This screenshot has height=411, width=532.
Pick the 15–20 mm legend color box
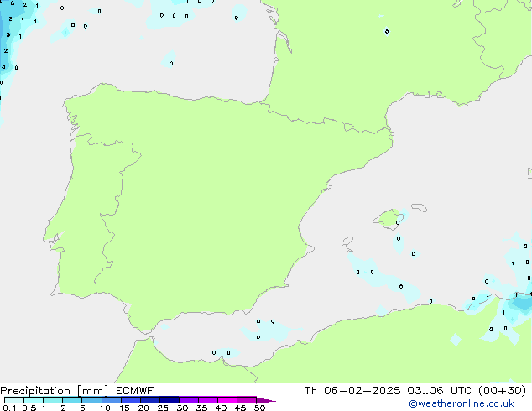[130, 400]
